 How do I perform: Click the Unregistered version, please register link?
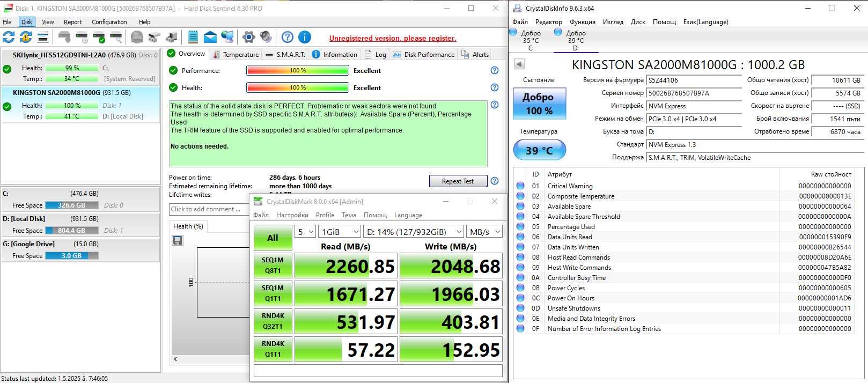point(393,38)
